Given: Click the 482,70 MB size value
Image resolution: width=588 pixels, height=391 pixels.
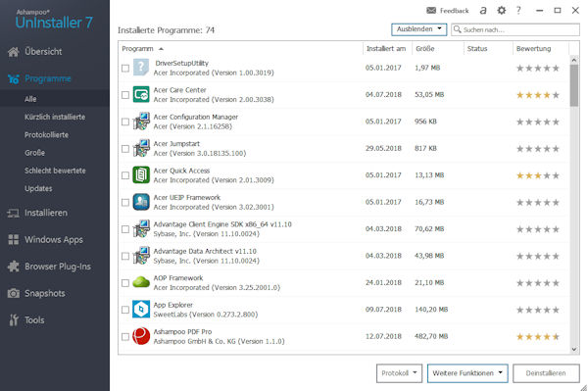Looking at the screenshot, I should [x=431, y=337].
